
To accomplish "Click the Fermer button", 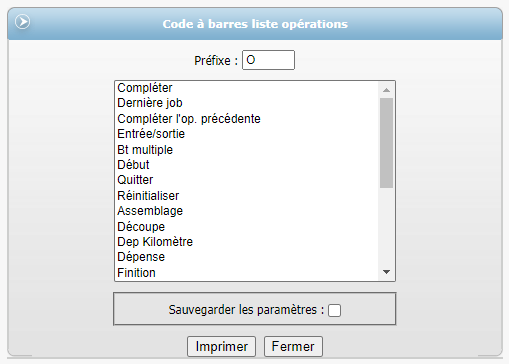I will (293, 346).
